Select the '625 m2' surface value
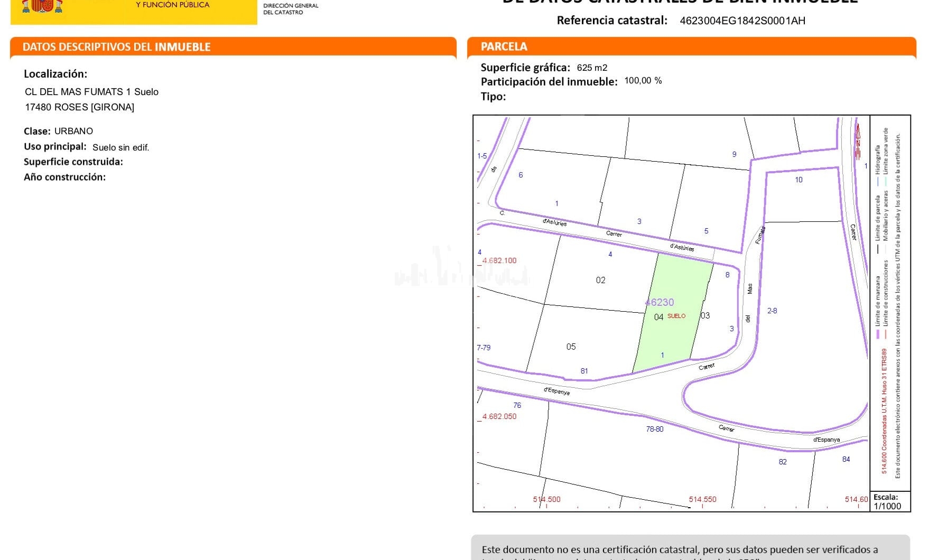 click(x=592, y=68)
